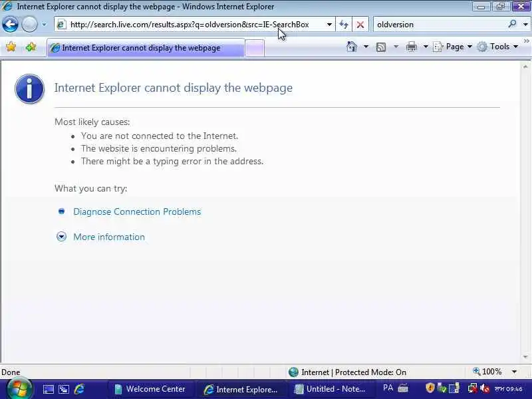This screenshot has width=532, height=399.
Task: Click the network connection tray icon
Action: [x=472, y=388]
